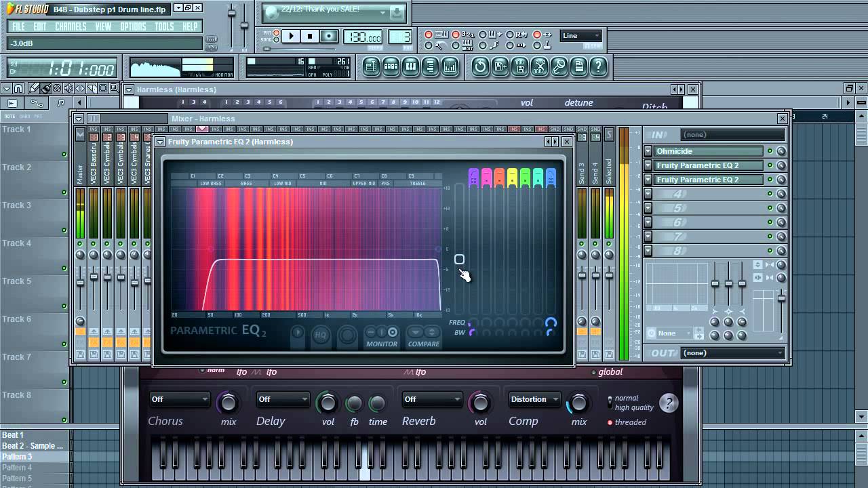Click the one-click recording microphone button
Screen dimensions: 868x488
(559, 66)
